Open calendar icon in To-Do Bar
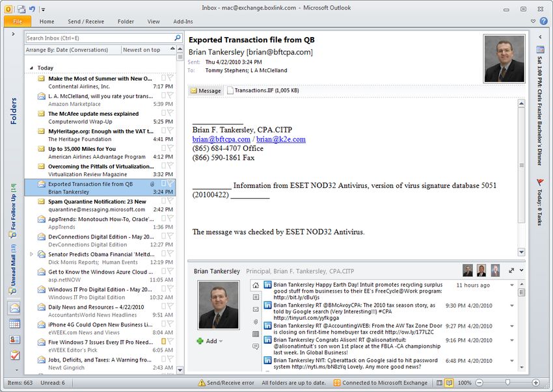The image size is (553, 392). coord(540,49)
